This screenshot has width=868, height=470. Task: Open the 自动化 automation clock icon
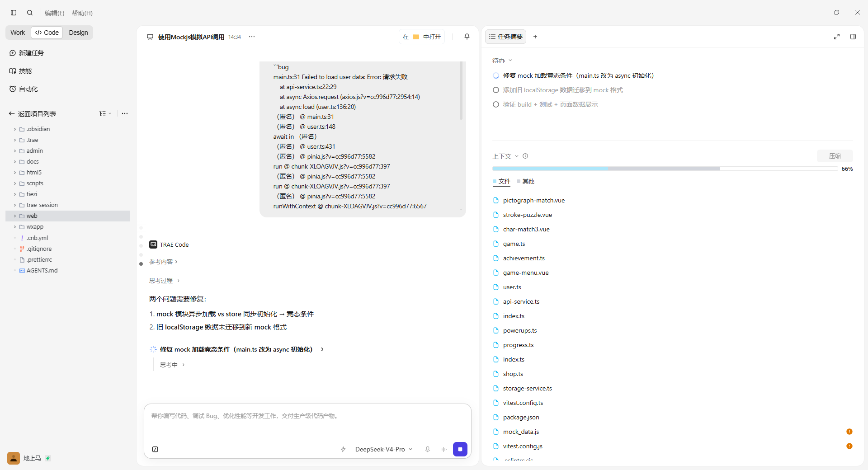coord(13,89)
